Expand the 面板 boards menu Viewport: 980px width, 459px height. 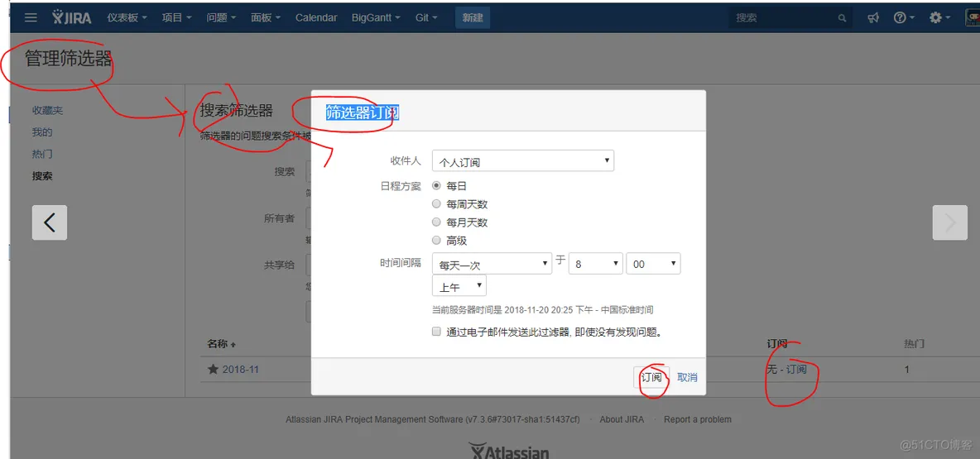tap(266, 17)
